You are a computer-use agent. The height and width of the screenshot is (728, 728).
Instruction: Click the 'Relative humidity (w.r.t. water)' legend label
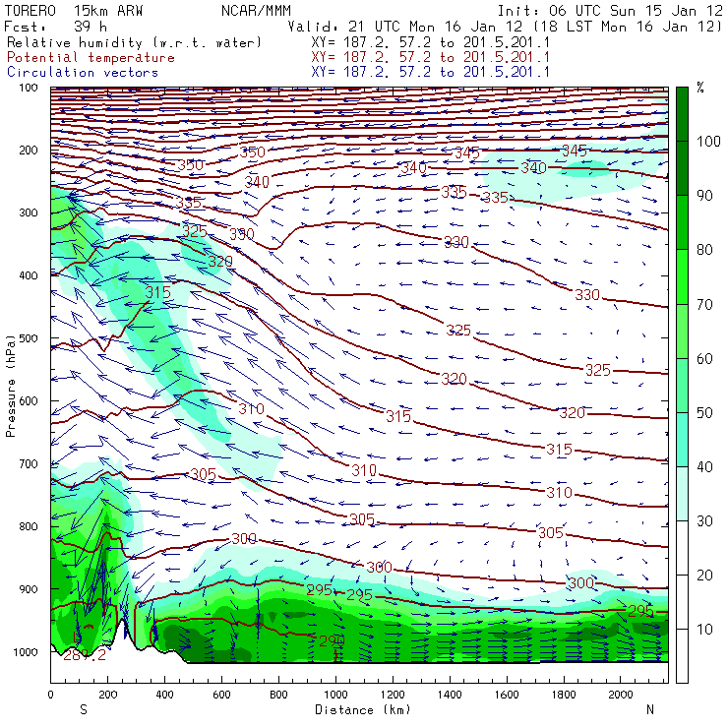pos(134,43)
